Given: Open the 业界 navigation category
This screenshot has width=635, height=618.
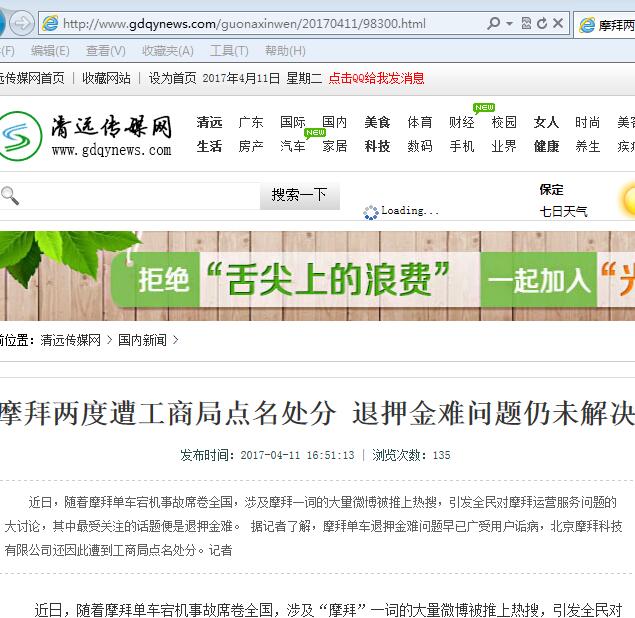Looking at the screenshot, I should (x=504, y=146).
